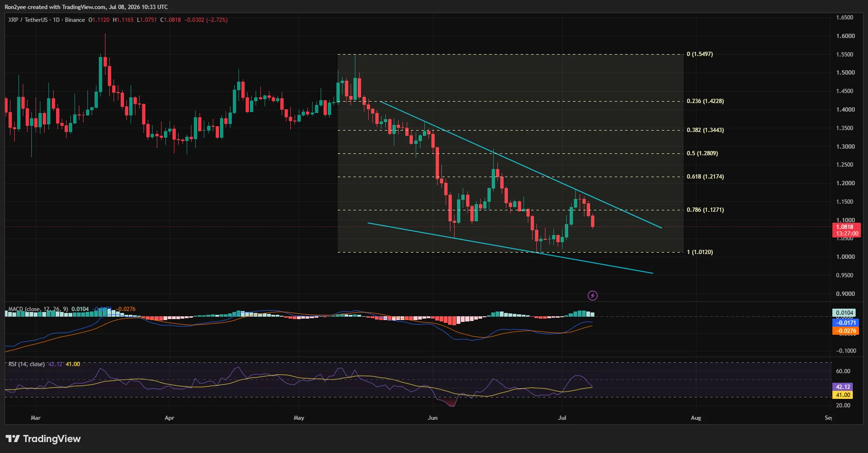Click the Ron2yee created with TradingView.com header
This screenshot has width=868, height=453.
tap(86, 7)
